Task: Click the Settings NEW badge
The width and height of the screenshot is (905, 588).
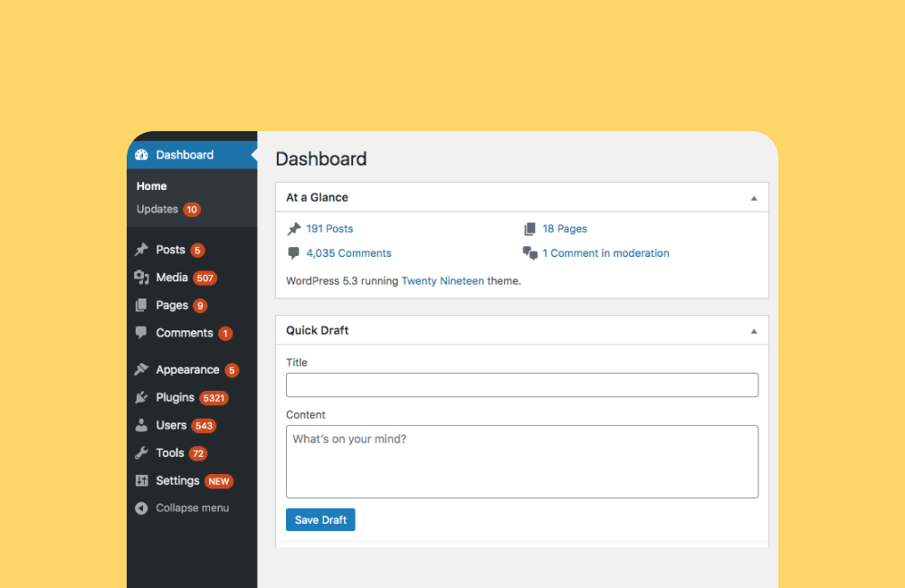Action: (x=219, y=481)
